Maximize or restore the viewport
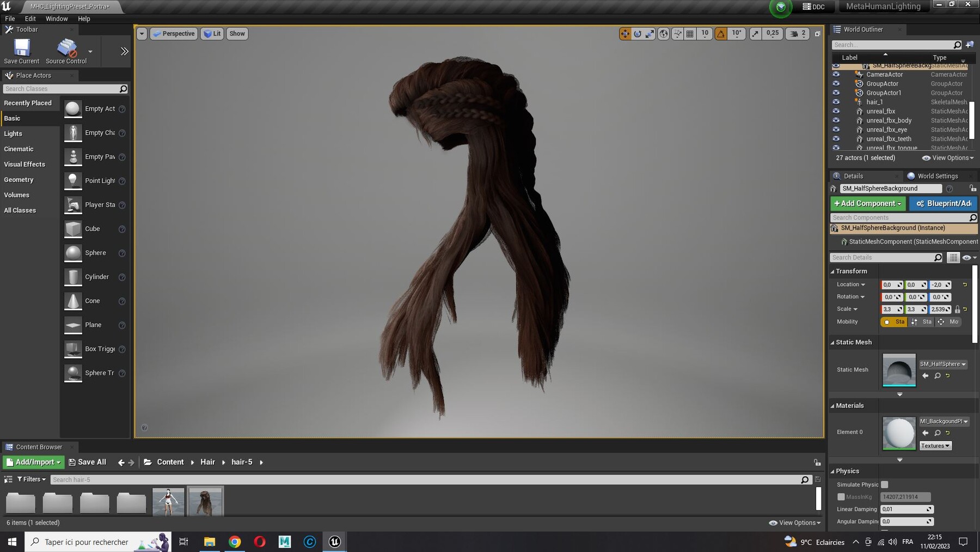980x552 pixels. click(817, 34)
